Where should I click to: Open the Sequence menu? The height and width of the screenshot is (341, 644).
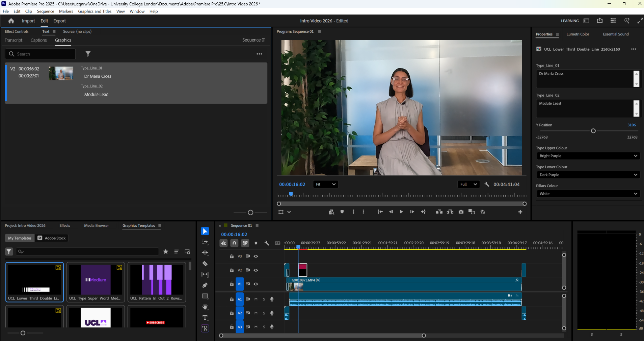coord(46,11)
